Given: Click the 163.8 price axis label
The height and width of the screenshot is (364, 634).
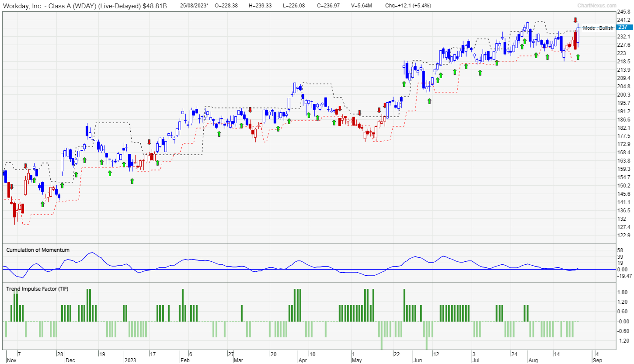Looking at the screenshot, I should coord(623,161).
